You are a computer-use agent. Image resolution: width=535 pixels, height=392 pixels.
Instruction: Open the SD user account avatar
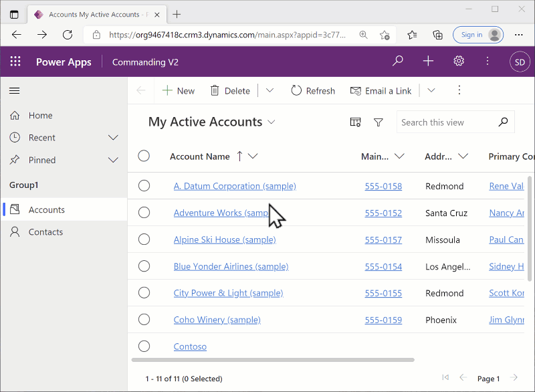tap(520, 62)
